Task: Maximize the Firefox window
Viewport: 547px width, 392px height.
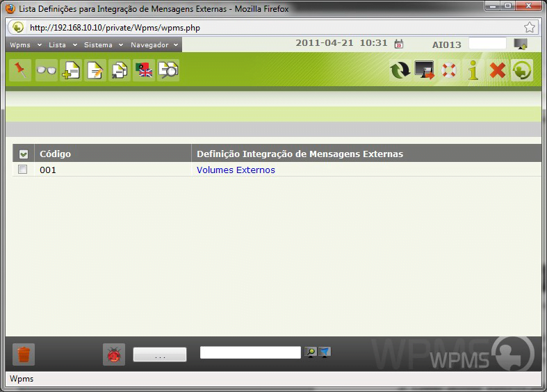Action: point(508,6)
